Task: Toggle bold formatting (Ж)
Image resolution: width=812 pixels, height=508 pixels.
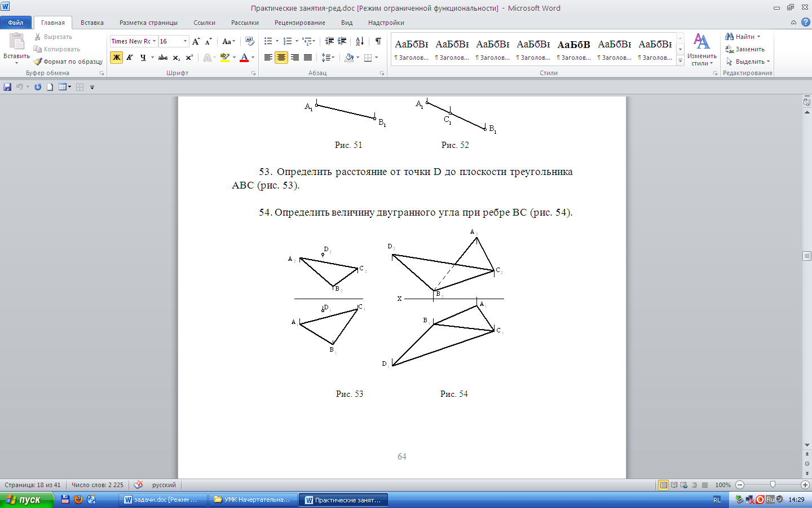Action: pos(117,58)
